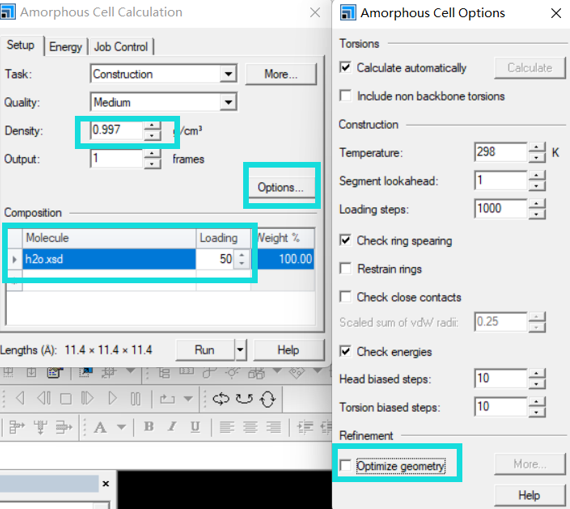Enable Include non backbone torsions
Image resolution: width=570 pixels, height=509 pixels.
click(345, 96)
